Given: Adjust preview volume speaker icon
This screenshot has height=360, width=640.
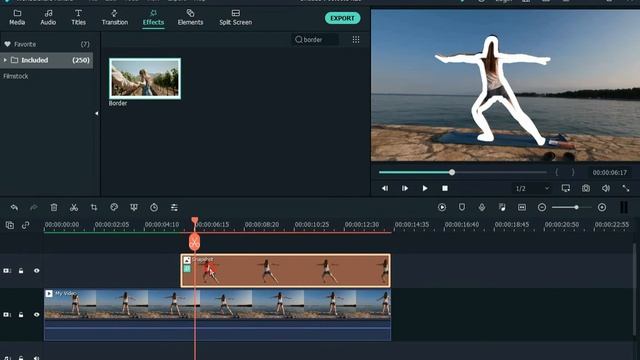Looking at the screenshot, I should click(x=606, y=188).
